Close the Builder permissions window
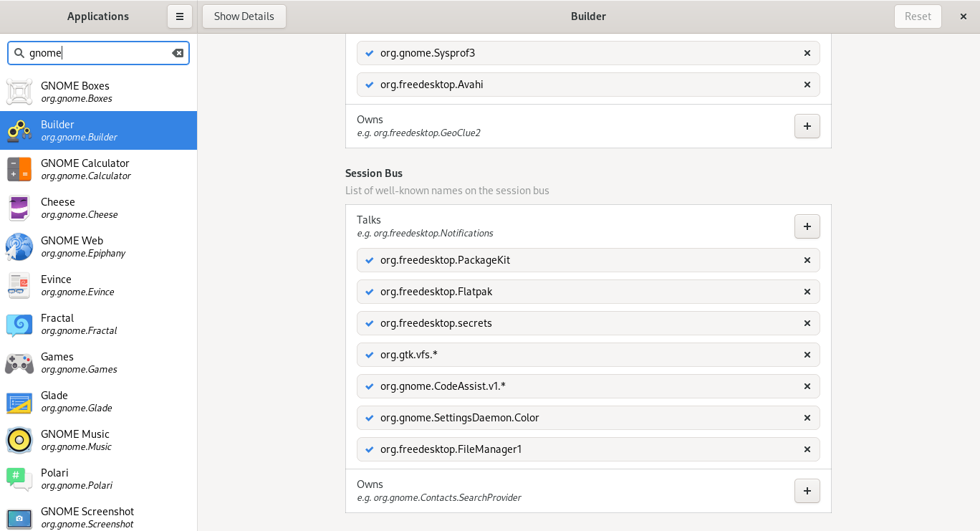 964,16
